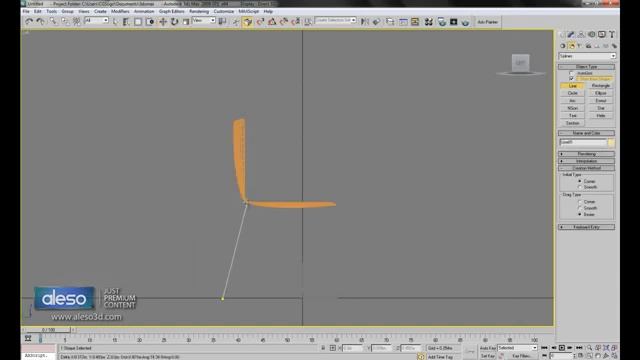Click the Mirror tool icon
640x360 pixels.
tap(365, 22)
